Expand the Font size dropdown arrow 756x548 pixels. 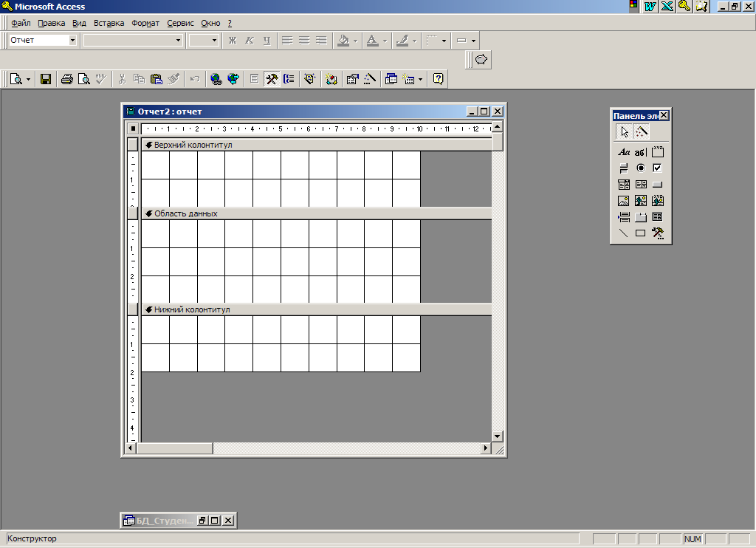(215, 41)
